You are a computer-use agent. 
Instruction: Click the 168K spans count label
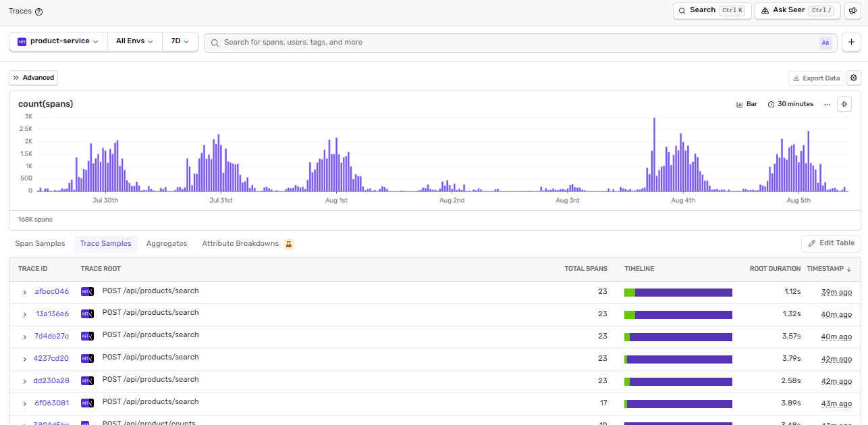[35, 220]
